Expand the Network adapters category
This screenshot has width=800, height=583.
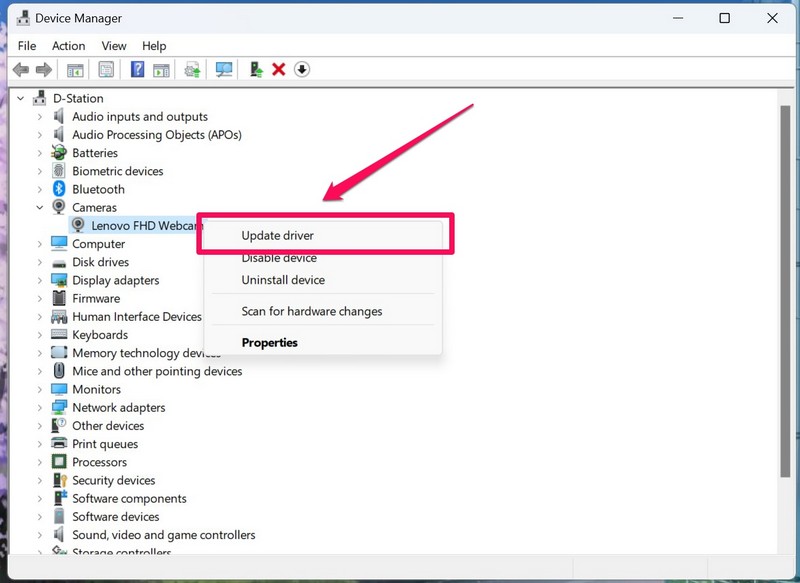click(40, 408)
